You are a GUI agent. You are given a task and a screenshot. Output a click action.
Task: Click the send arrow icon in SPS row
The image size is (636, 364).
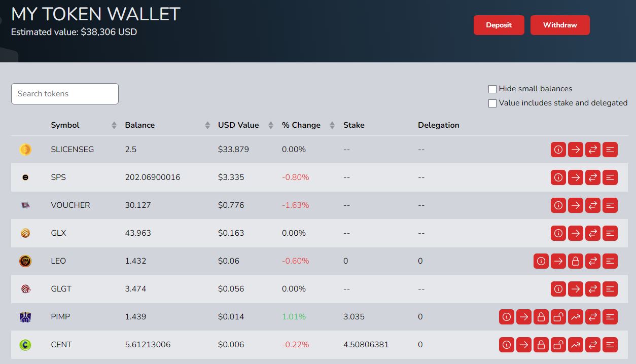pos(575,177)
